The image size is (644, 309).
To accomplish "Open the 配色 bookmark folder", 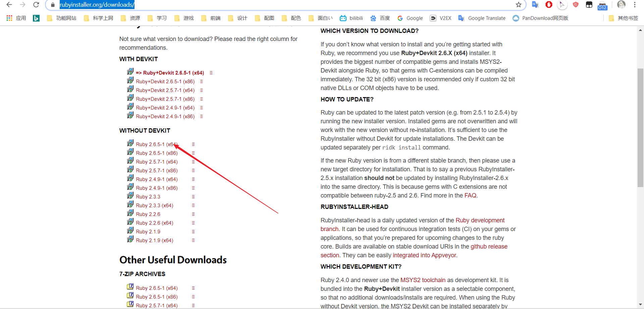I will [291, 18].
